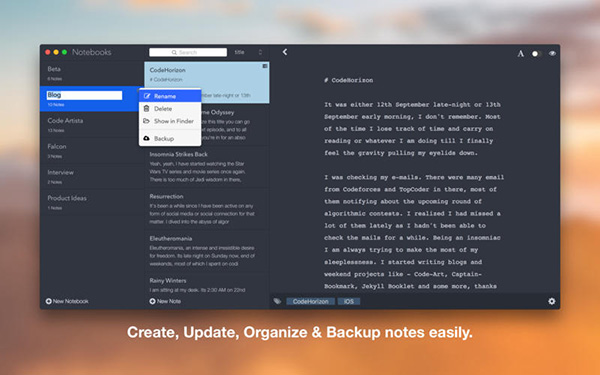Select the Code Artista notebook
Screen dimensions: 600x375
coord(92,124)
